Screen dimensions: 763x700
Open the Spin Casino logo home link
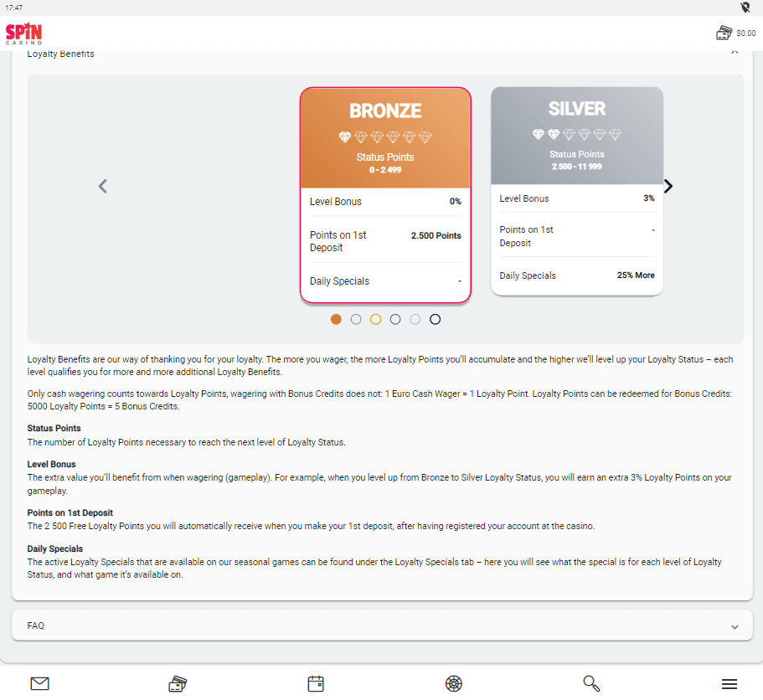point(23,33)
